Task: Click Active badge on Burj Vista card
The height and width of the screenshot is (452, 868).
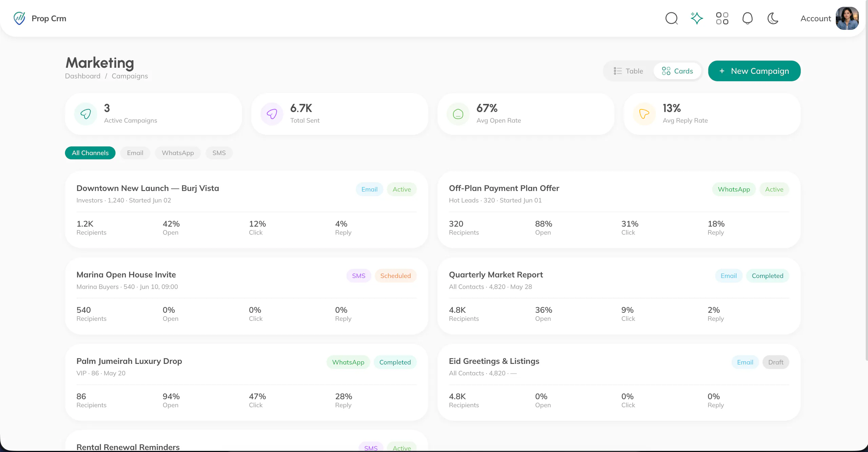Action: click(x=402, y=189)
